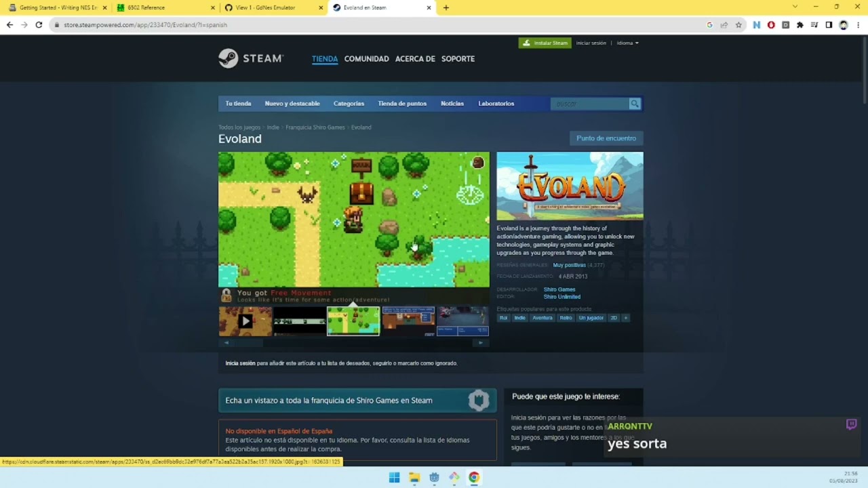This screenshot has width=868, height=488.
Task: Click the Twitch icon on chat overlay
Action: coord(851,425)
